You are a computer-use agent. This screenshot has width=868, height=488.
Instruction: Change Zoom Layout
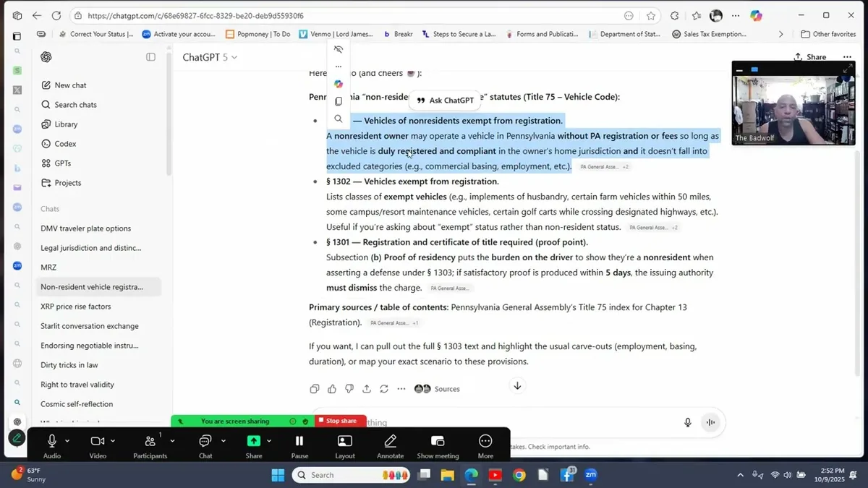click(x=345, y=445)
